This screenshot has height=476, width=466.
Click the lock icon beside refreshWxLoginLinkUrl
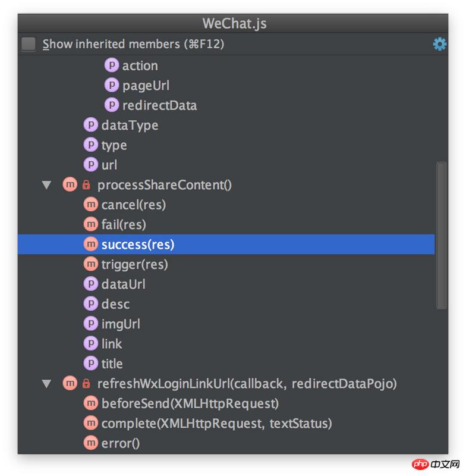pos(86,383)
